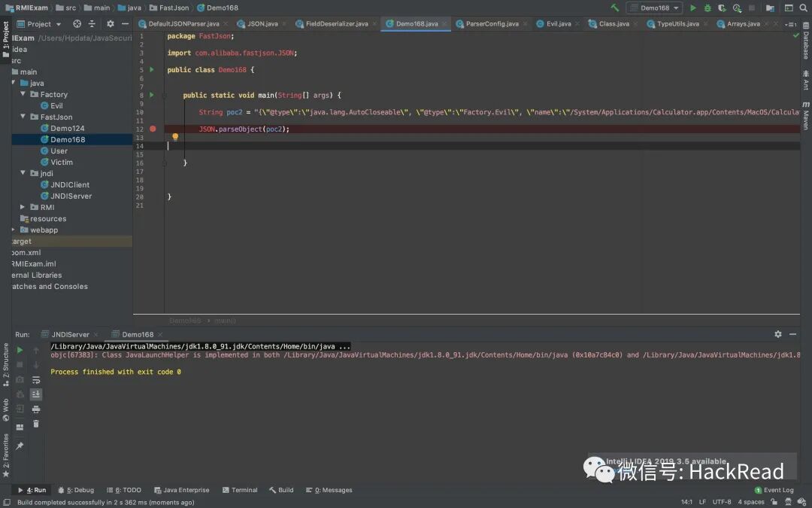Open the Project panel settings gear
The height and width of the screenshot is (508, 812).
click(111, 24)
